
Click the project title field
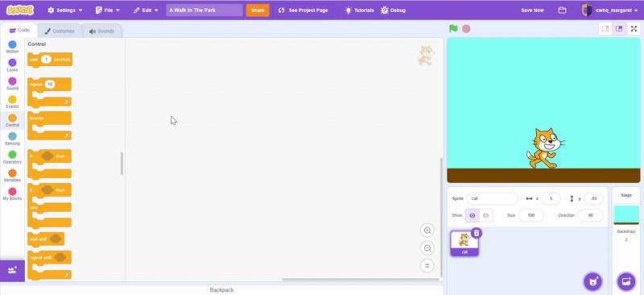[x=204, y=10]
